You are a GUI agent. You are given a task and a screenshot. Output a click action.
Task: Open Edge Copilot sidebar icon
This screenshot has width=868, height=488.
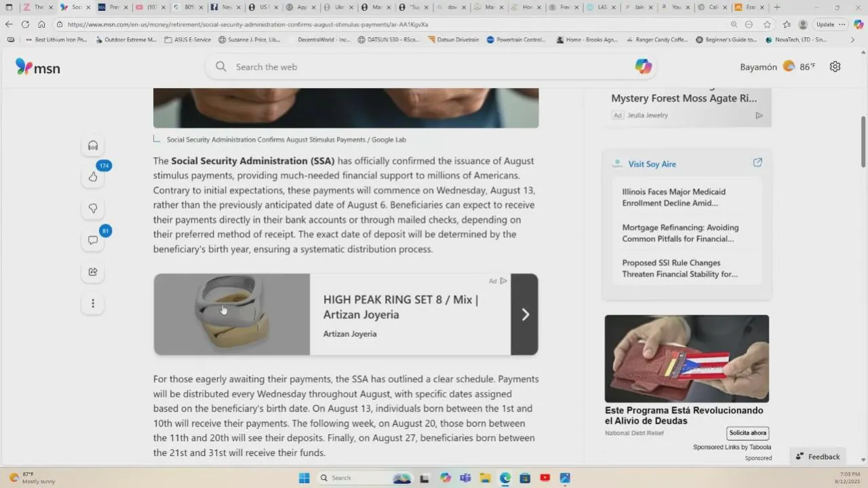point(858,24)
